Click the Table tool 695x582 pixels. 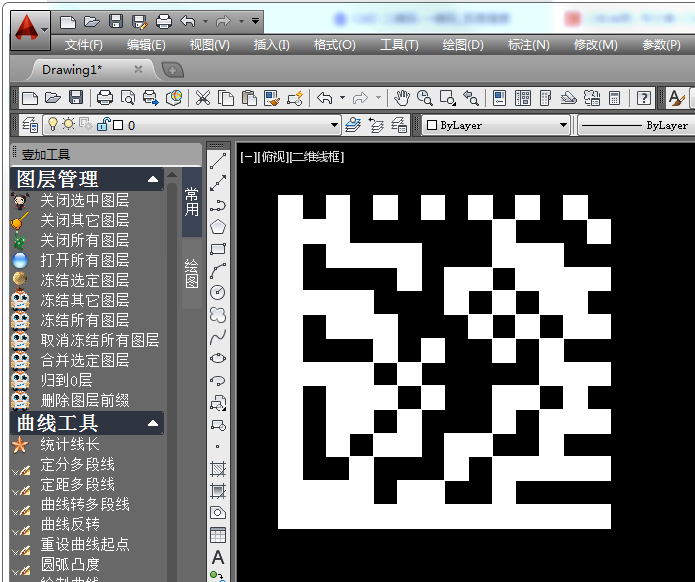218,535
